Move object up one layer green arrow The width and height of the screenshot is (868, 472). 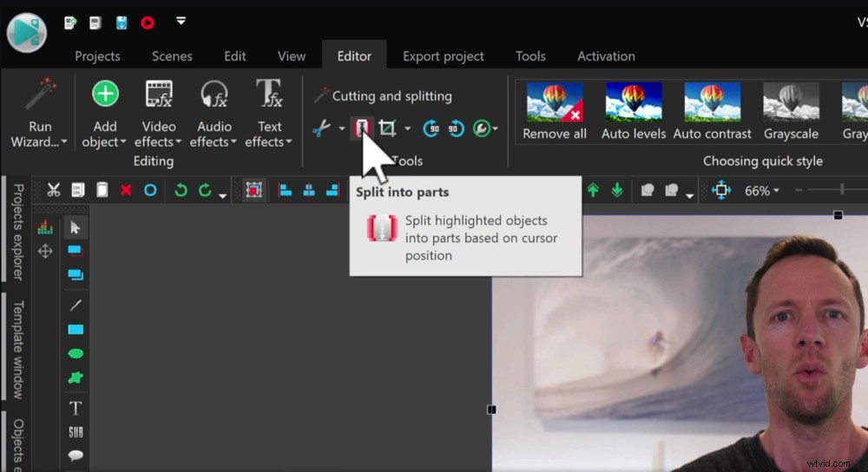point(593,190)
